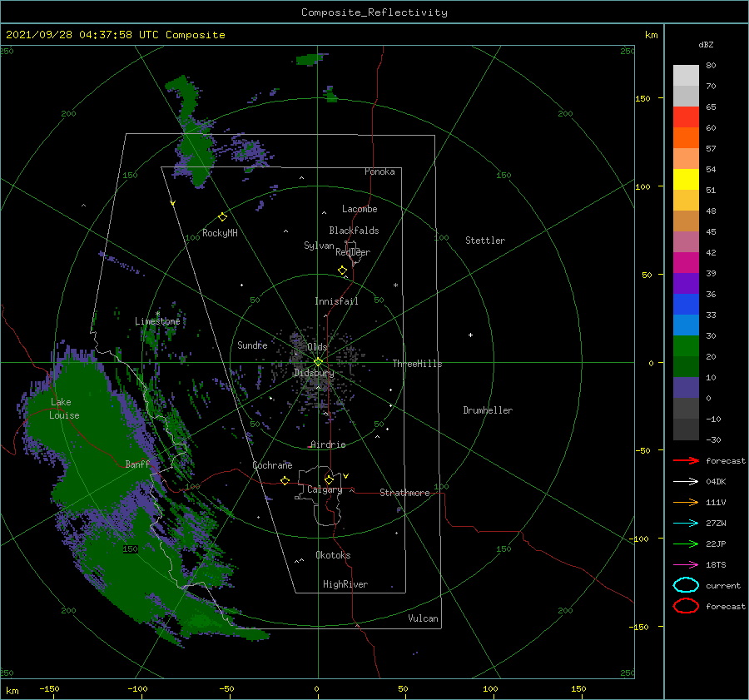Screen dimensions: 749x700
Task: Click the 30 dBZ light blue swatch
Action: click(x=686, y=325)
